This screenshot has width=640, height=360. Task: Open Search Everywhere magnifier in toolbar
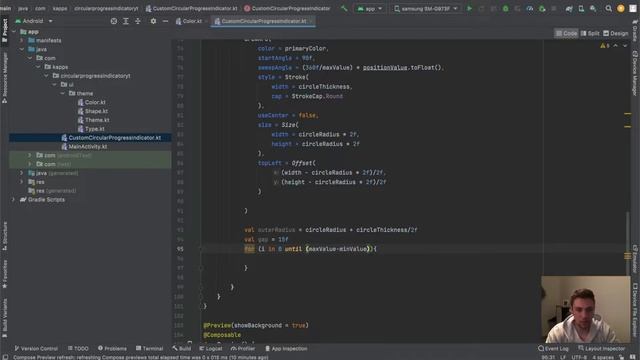(x=608, y=8)
